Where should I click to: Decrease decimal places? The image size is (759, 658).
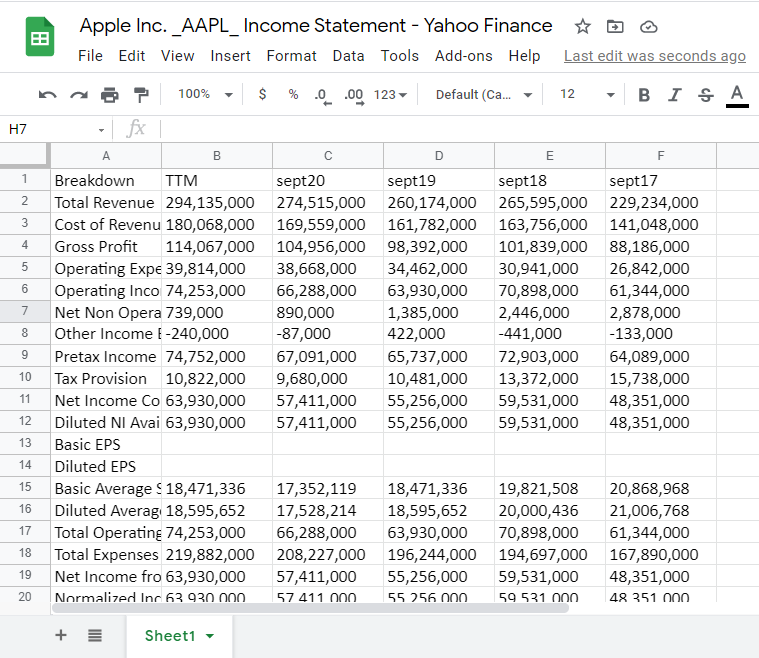(x=323, y=95)
